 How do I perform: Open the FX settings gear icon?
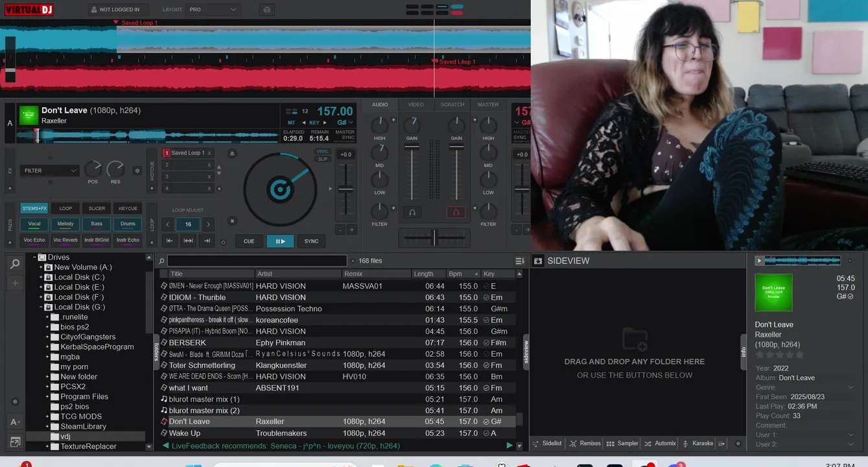pyautogui.click(x=137, y=171)
